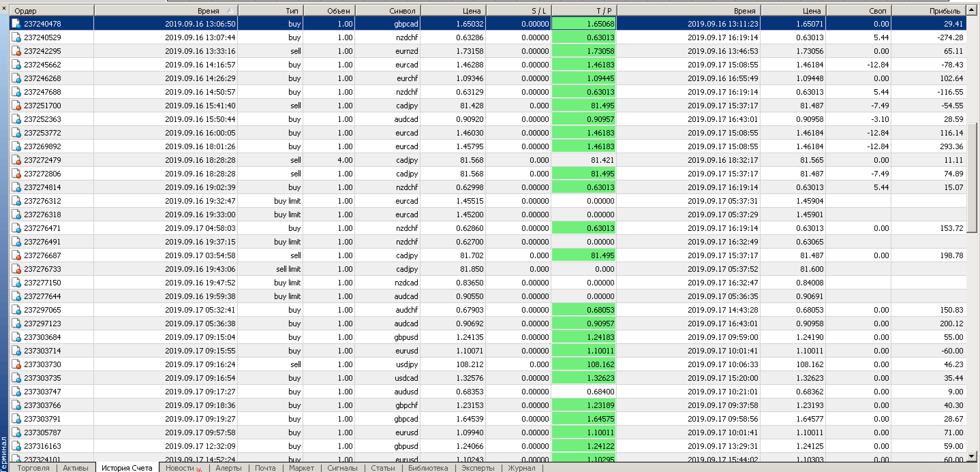Click symbol cell audusd
The image size is (980, 472).
[406, 392]
